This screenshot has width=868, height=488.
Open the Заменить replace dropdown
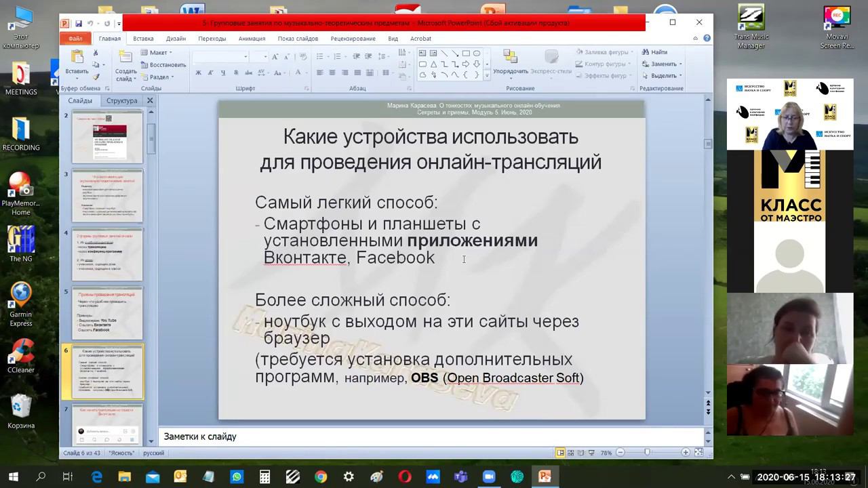click(x=661, y=64)
